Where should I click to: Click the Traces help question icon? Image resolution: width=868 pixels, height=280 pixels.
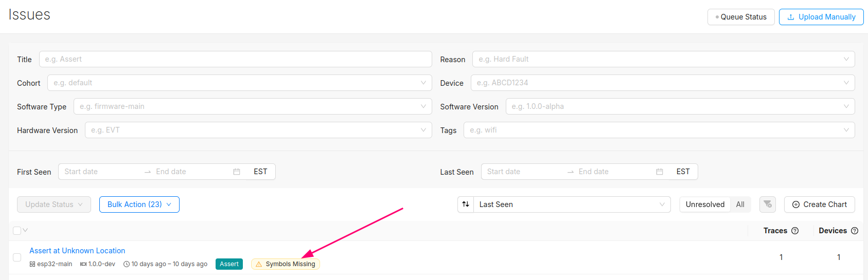pyautogui.click(x=795, y=231)
